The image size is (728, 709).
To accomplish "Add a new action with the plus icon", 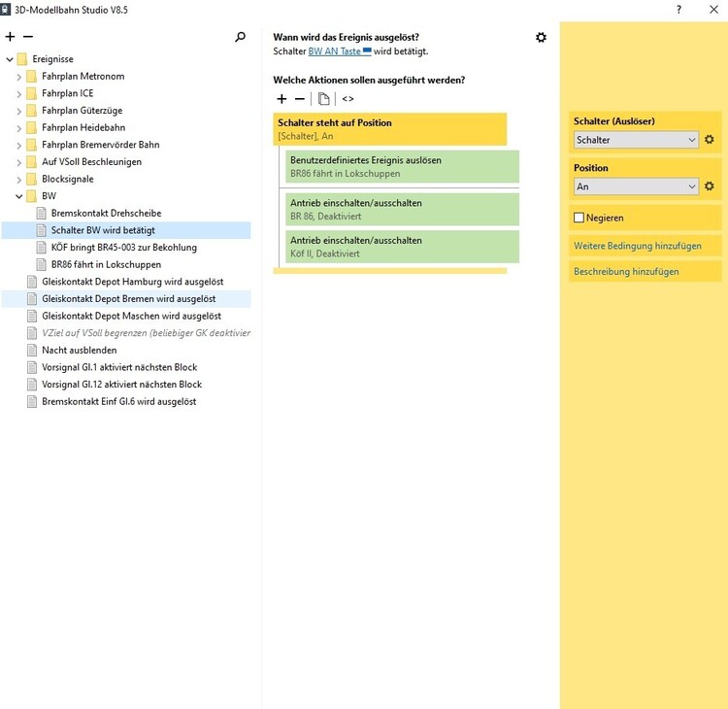I will [x=281, y=99].
